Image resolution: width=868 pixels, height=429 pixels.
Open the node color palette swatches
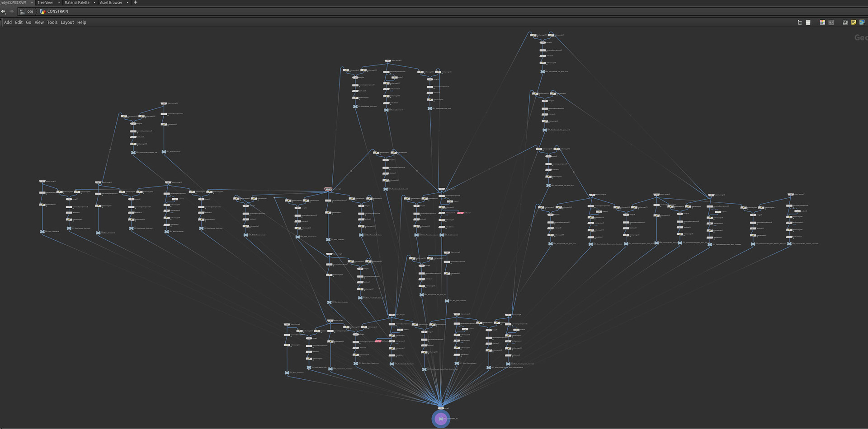[822, 22]
